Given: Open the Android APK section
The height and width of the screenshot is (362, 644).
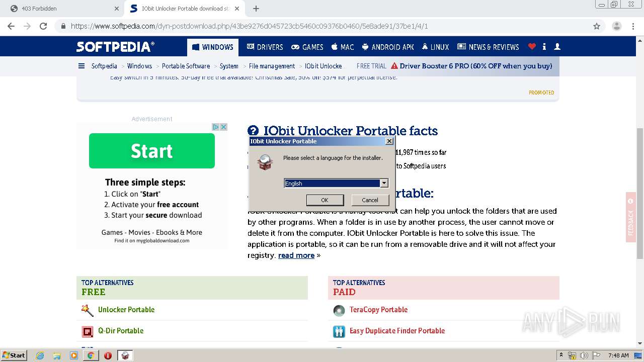Looking at the screenshot, I should tap(388, 47).
